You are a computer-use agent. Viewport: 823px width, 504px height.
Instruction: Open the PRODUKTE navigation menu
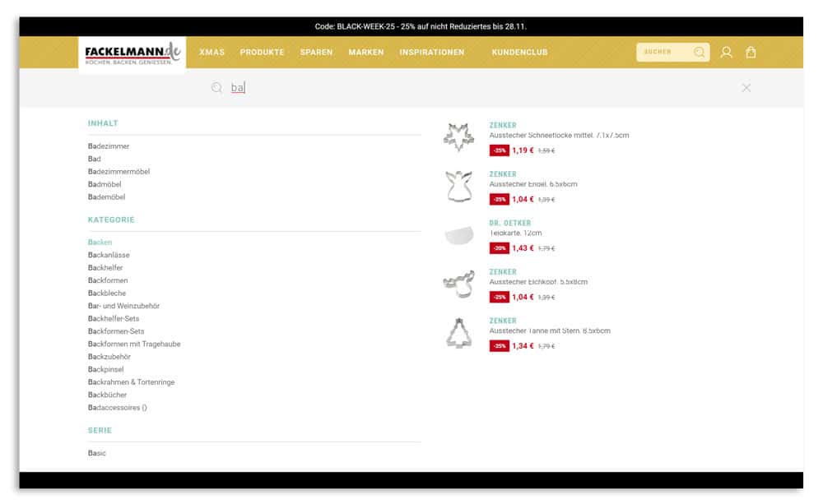[262, 53]
